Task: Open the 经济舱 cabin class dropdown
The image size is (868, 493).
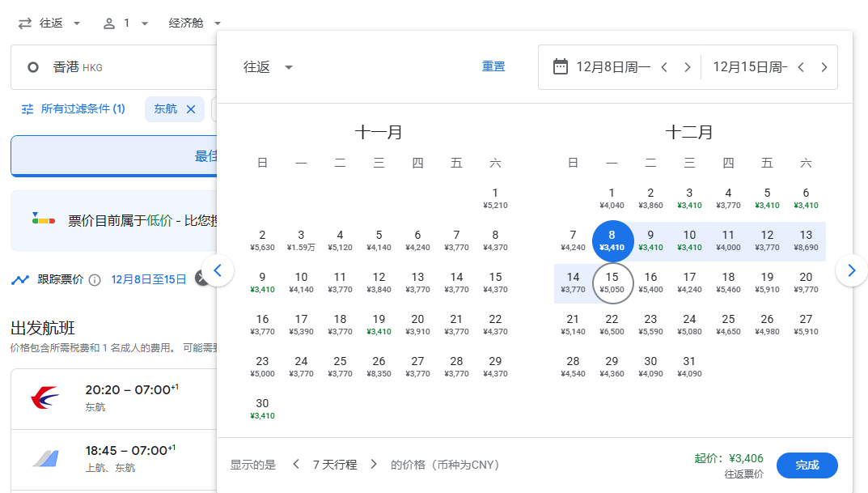Action: coord(194,23)
